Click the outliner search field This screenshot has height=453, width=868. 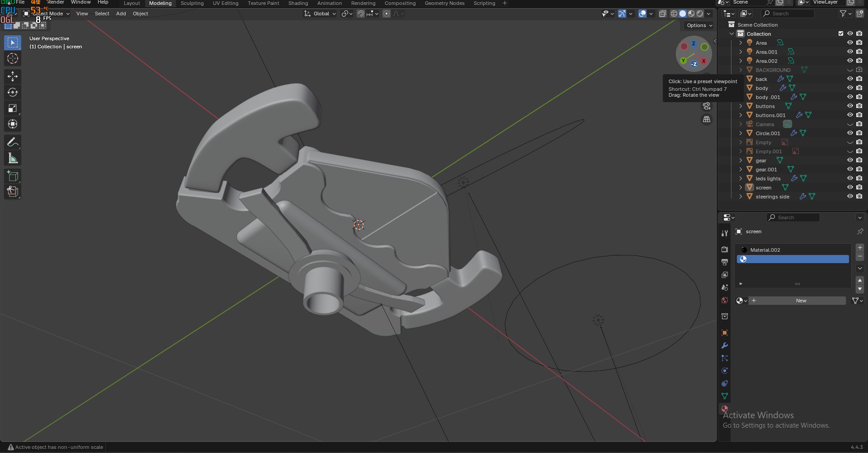[788, 14]
